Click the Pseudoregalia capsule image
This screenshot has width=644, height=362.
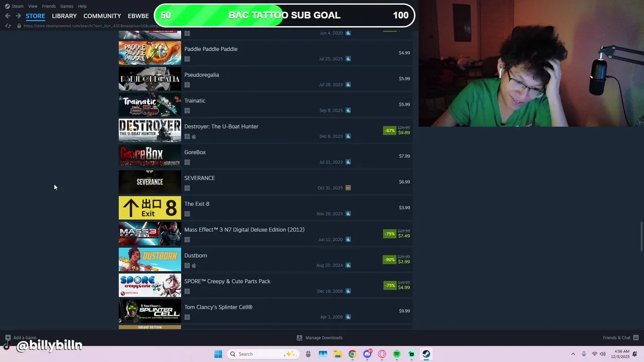point(150,78)
